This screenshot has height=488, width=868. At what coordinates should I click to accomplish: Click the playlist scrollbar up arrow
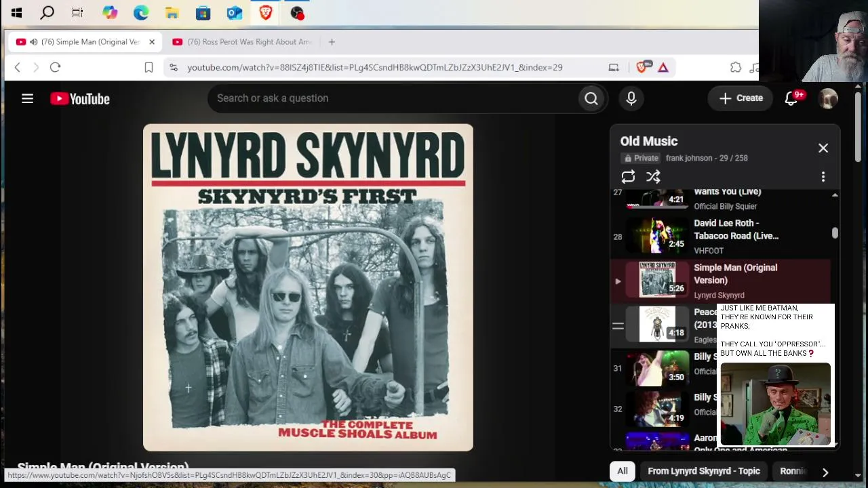(x=835, y=195)
